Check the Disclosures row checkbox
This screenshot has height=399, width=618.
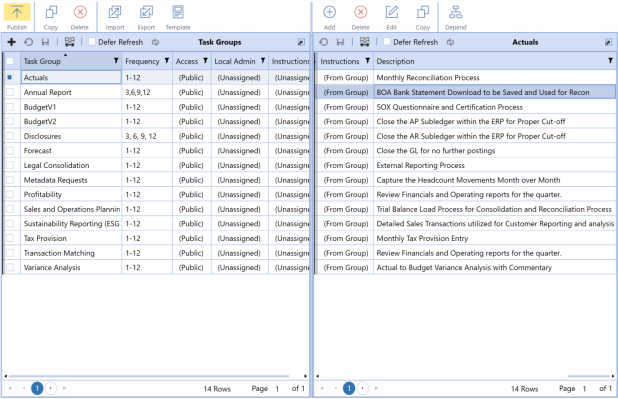10,136
